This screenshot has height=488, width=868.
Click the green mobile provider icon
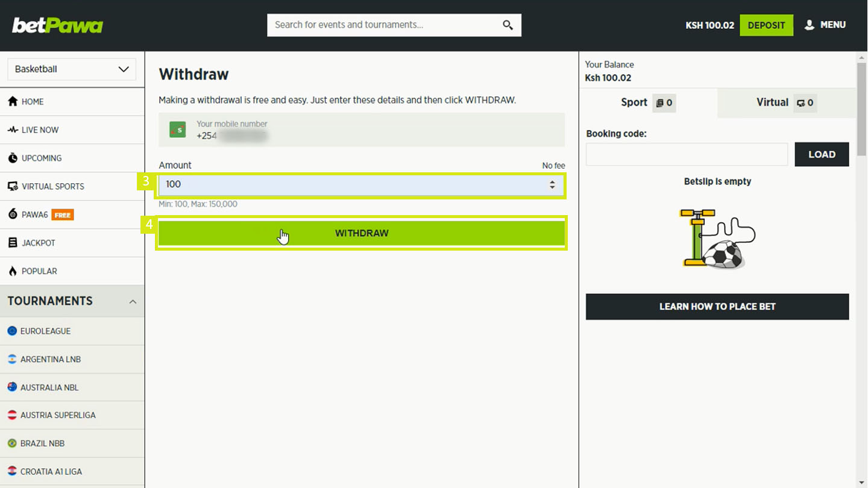178,130
